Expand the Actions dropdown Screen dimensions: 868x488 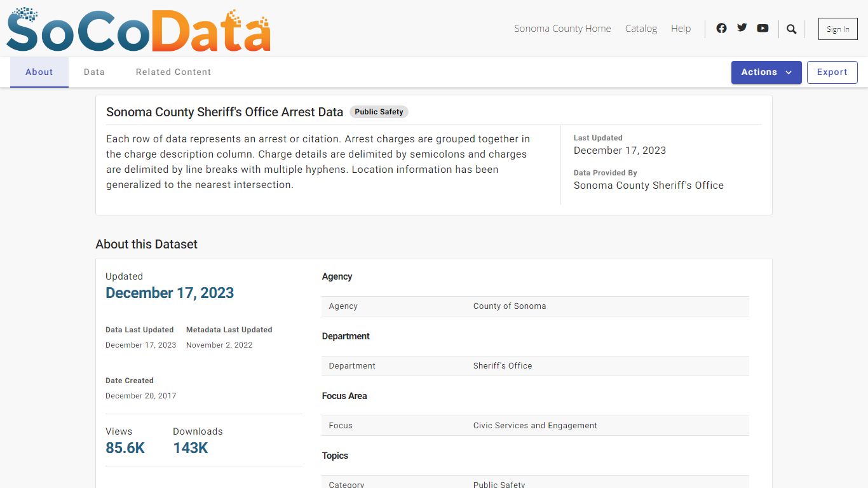coord(766,72)
